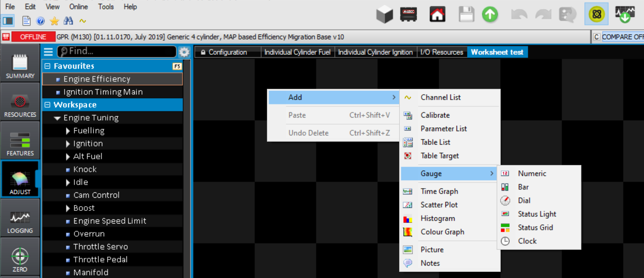
Task: Toggle the OFFLINE connection status indicator
Action: tap(33, 37)
